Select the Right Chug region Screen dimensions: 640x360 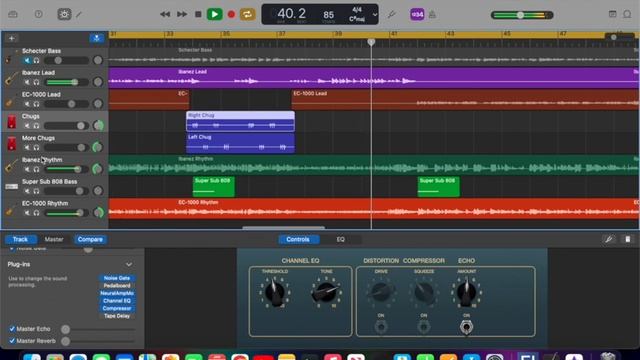click(240, 121)
